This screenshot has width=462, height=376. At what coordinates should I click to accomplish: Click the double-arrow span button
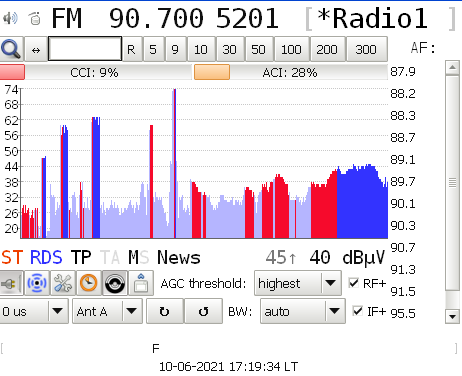(x=36, y=50)
